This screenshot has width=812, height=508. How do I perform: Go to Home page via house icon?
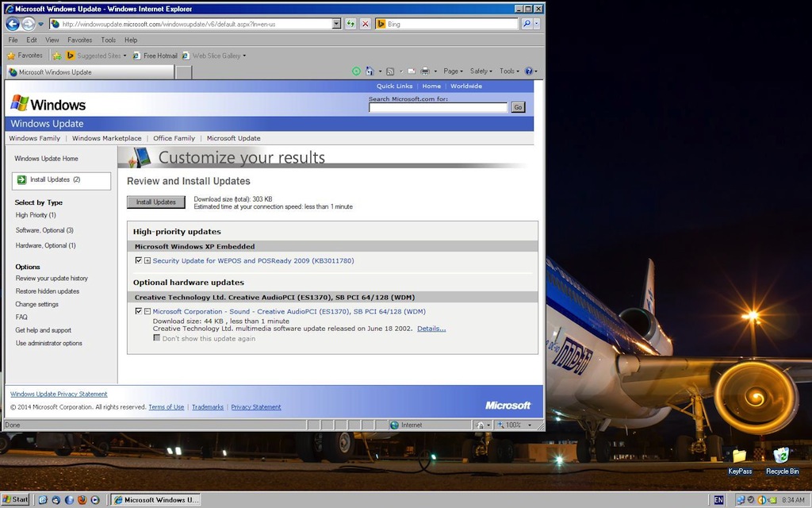tap(370, 71)
